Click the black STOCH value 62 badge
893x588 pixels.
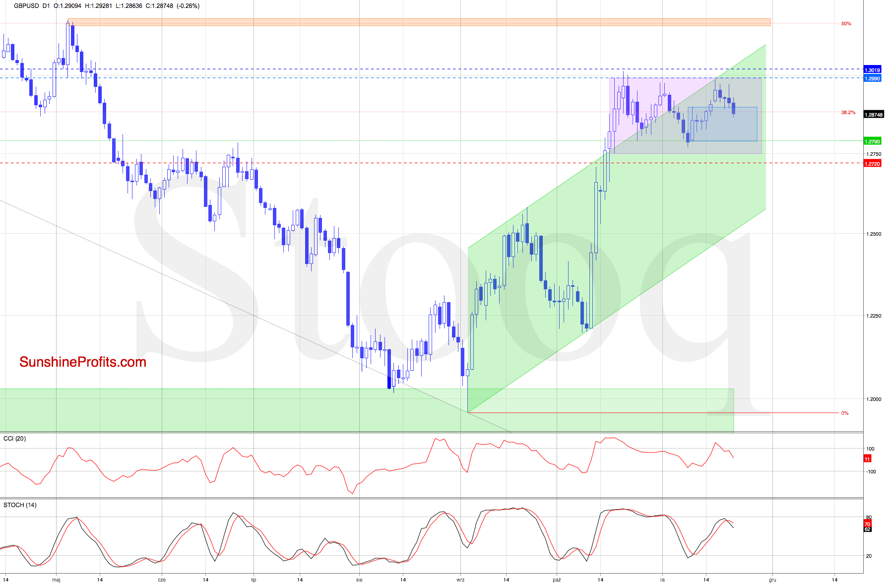tap(867, 529)
